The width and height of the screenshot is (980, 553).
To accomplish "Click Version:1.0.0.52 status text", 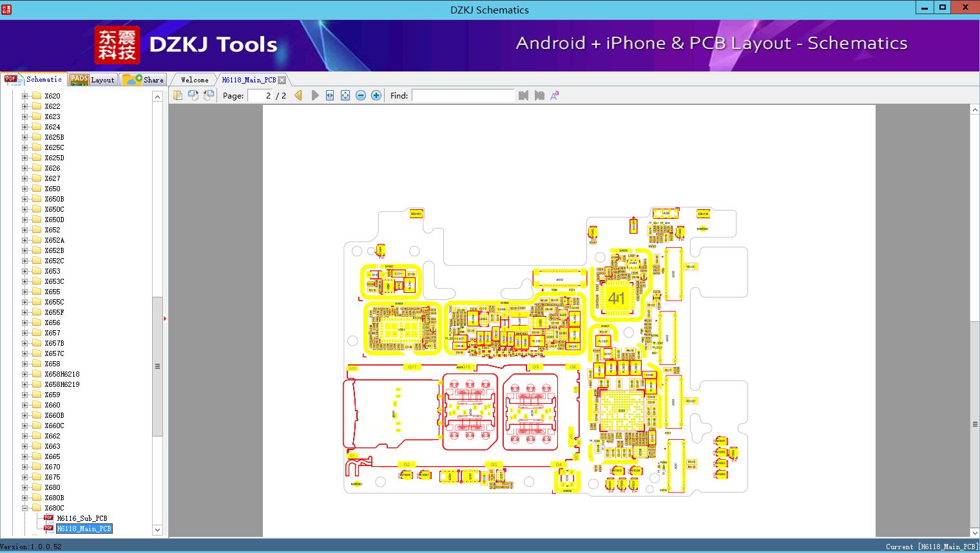I will (31, 547).
